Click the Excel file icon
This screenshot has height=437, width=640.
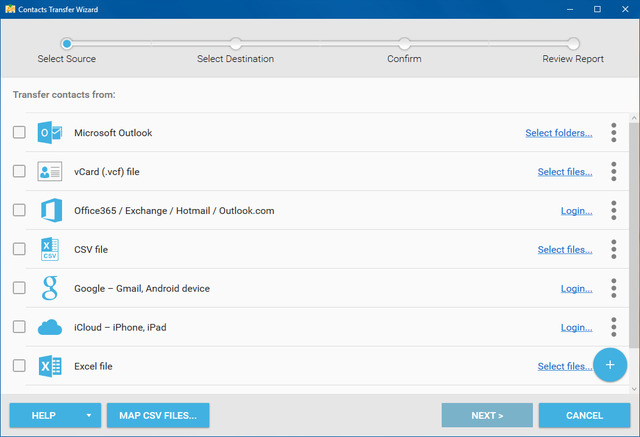coord(50,366)
